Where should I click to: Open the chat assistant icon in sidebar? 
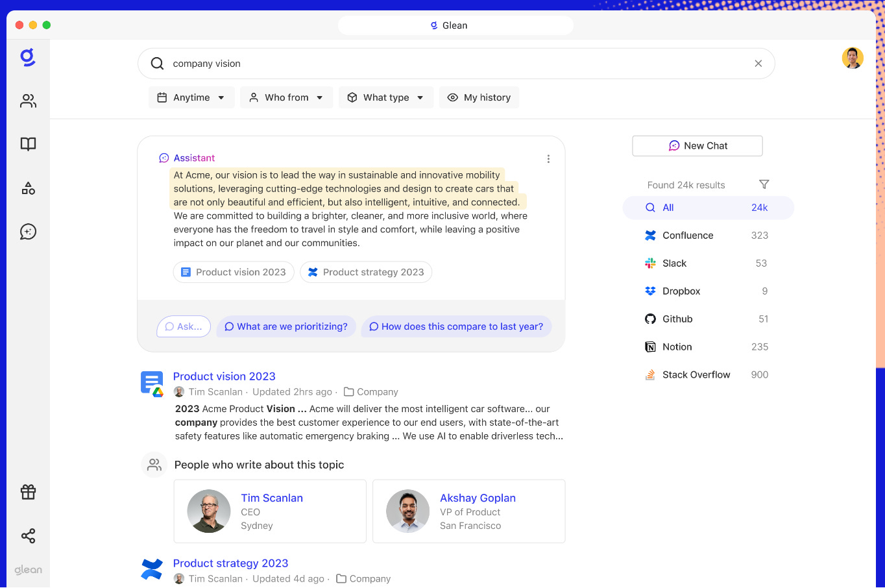28,232
